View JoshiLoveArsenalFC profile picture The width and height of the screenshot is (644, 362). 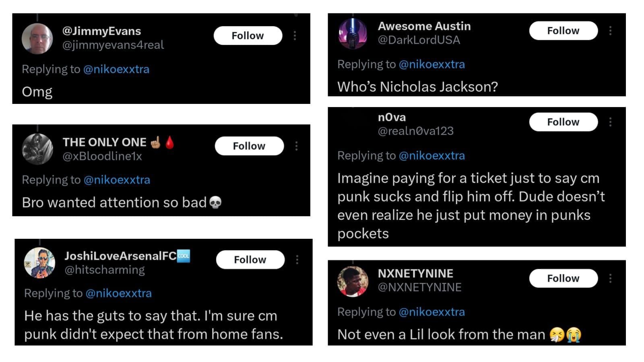click(x=38, y=263)
